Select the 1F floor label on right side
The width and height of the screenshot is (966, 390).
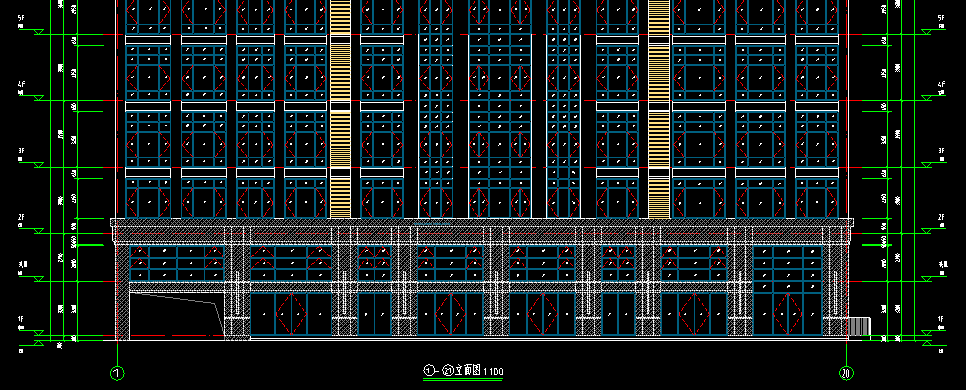941,320
